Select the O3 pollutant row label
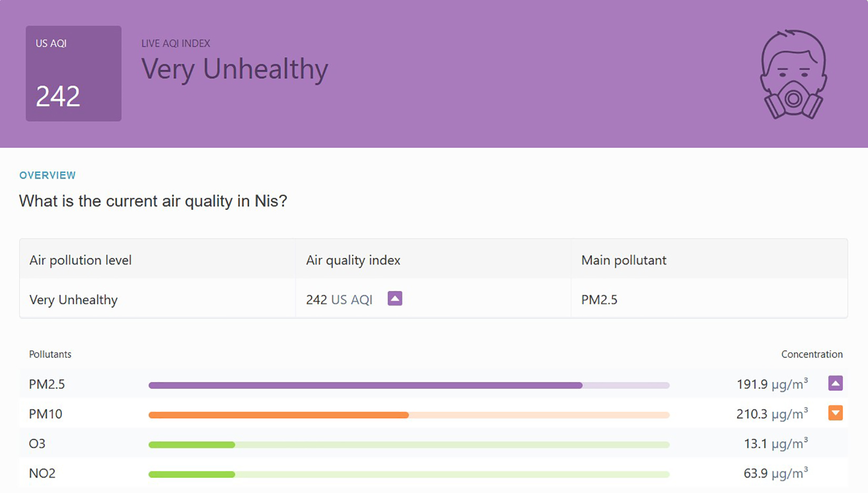 37,444
